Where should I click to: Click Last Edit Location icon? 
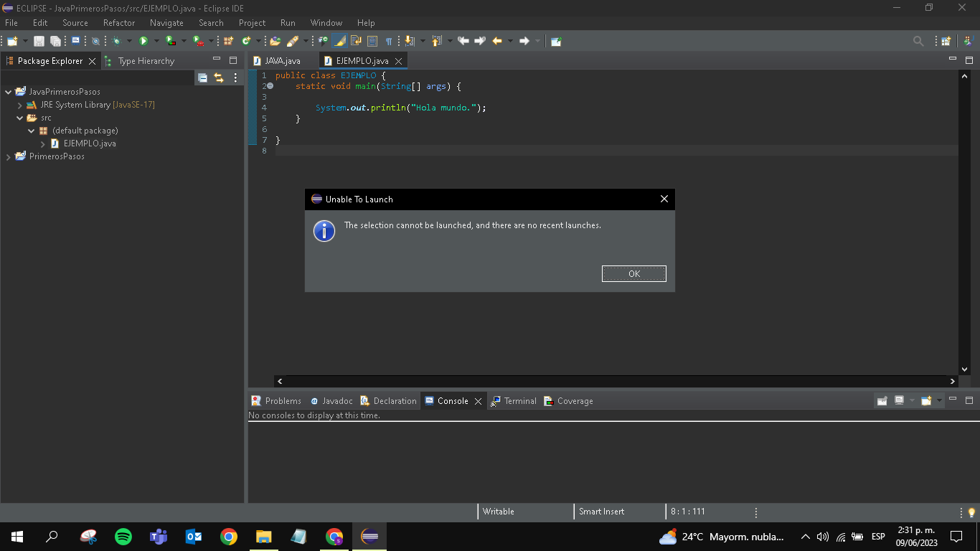tap(463, 41)
